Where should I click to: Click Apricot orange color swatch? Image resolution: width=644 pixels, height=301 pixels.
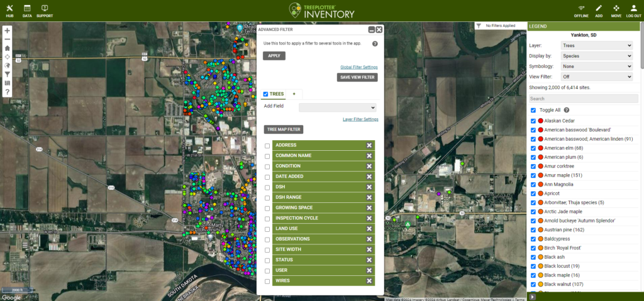[540, 194]
